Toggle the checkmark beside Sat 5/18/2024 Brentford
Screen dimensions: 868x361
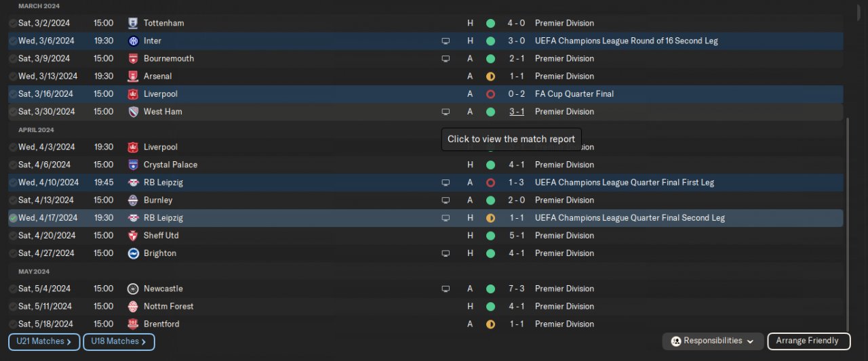[13, 324]
